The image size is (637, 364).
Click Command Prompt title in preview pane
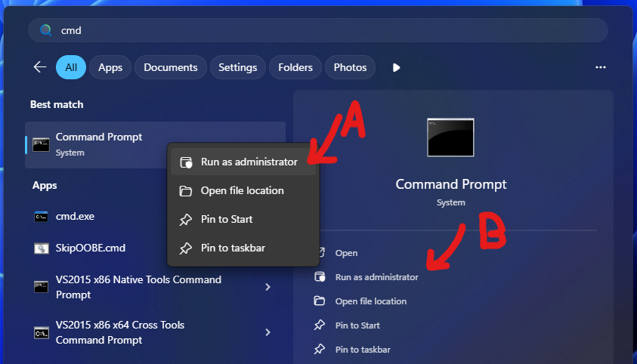(451, 184)
